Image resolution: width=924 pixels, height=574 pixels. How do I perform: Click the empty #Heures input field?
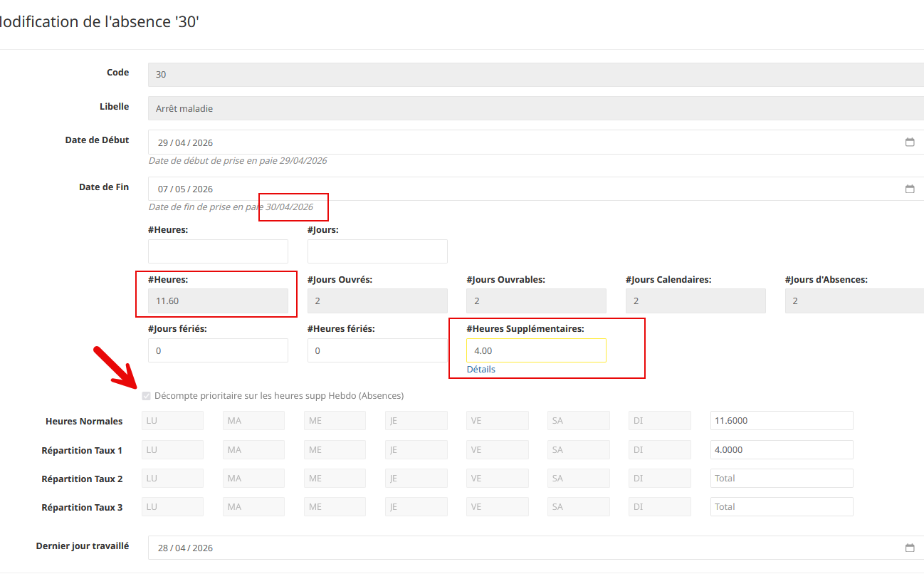(x=218, y=251)
